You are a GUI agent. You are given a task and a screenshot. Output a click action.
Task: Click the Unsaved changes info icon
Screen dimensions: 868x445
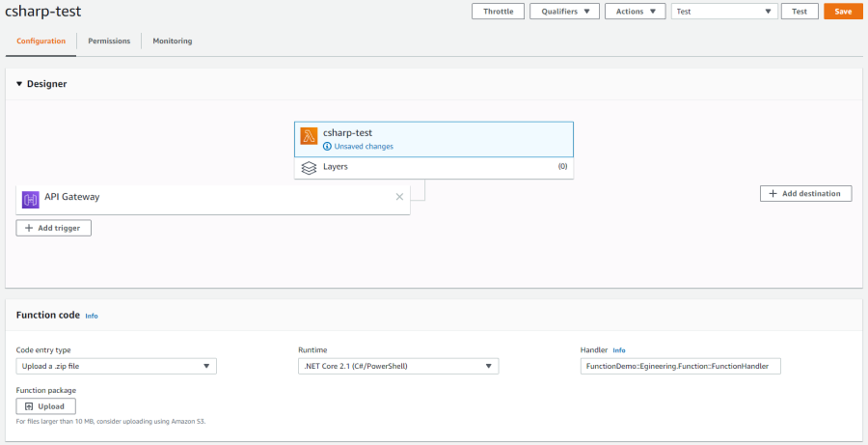327,147
